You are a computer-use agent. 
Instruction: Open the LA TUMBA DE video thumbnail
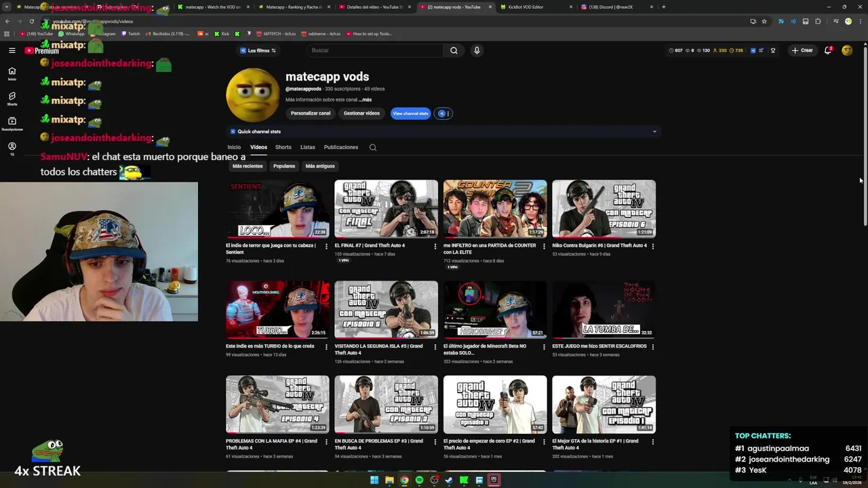(604, 310)
